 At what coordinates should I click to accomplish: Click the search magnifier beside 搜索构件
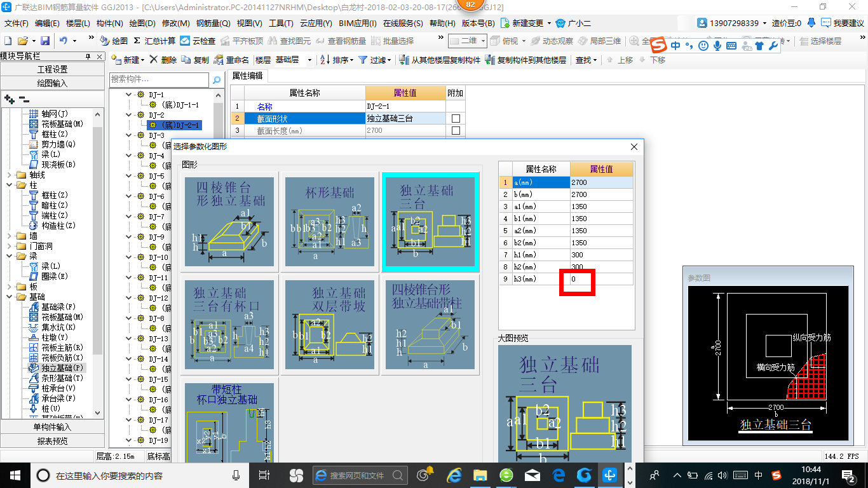pos(217,80)
